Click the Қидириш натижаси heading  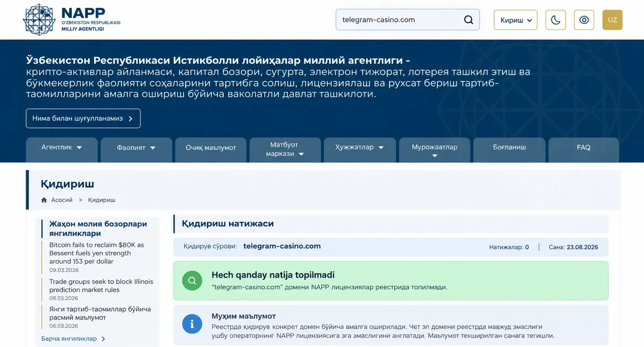click(x=228, y=223)
